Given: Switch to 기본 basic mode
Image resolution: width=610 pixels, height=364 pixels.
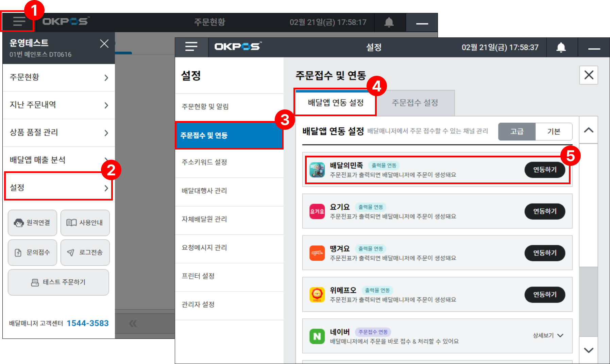Looking at the screenshot, I should [x=554, y=132].
